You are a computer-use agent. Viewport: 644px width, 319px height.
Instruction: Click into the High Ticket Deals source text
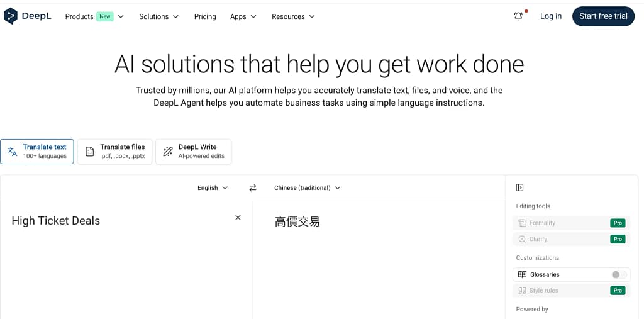point(56,221)
